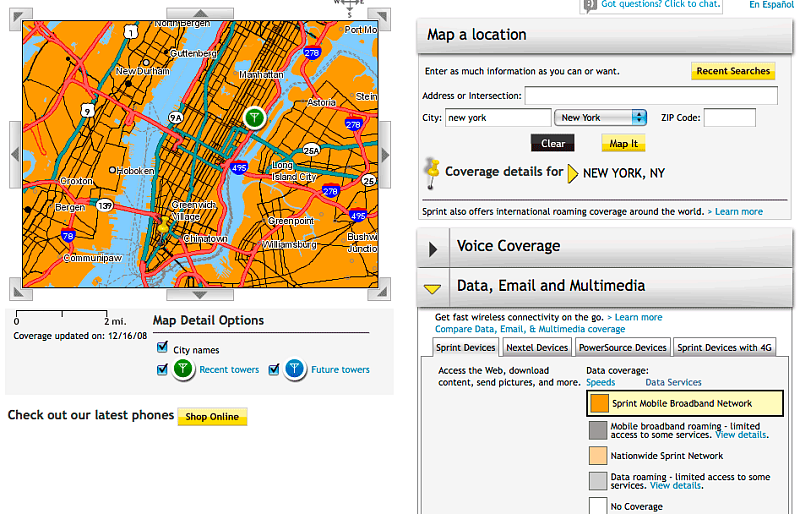Switch to the Sprint Devices tab
The height and width of the screenshot is (514, 800).
[x=465, y=348]
